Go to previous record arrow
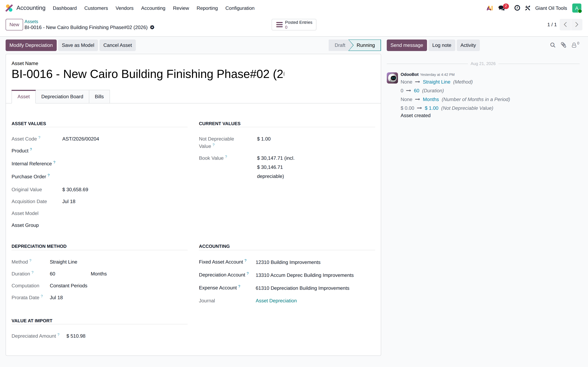 565,24
